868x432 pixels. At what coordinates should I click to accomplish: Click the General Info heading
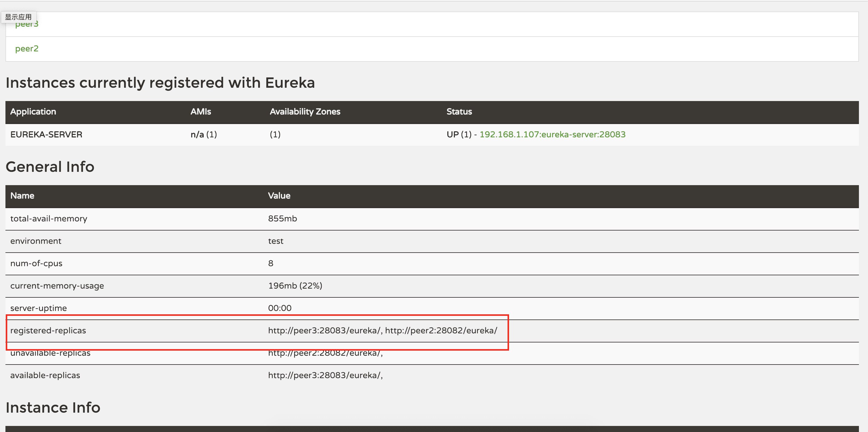click(50, 167)
